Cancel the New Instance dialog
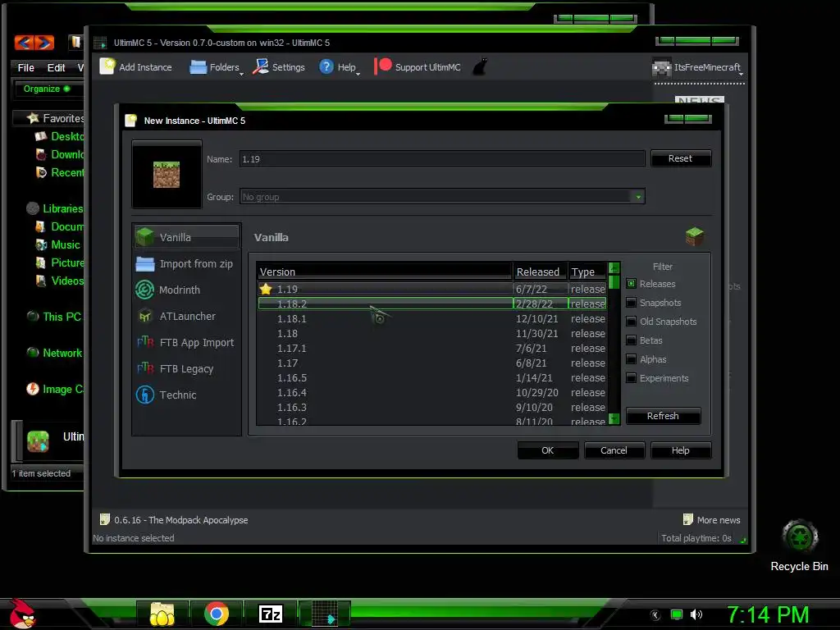840x630 pixels. tap(614, 450)
